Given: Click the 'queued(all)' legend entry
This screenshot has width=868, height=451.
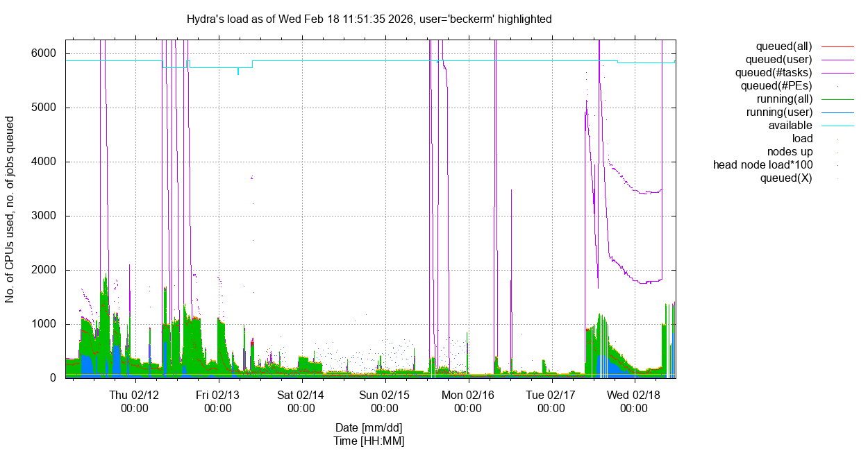Looking at the screenshot, I should 783,46.
